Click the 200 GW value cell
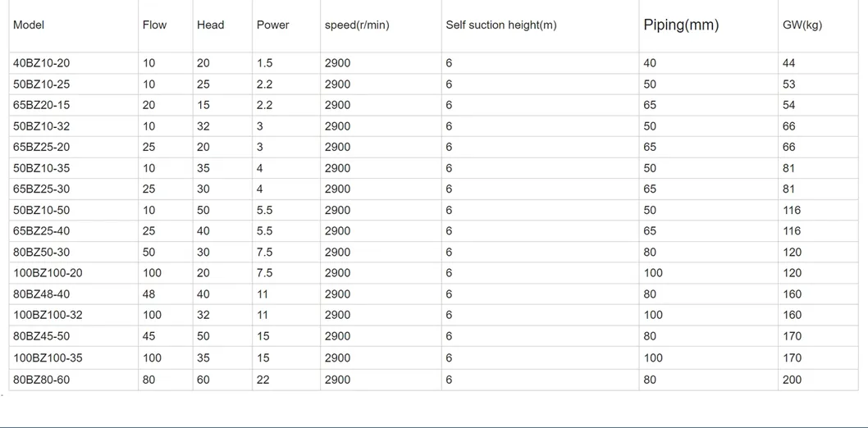 pos(793,380)
